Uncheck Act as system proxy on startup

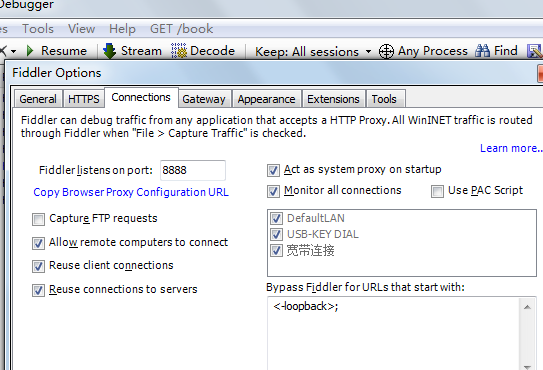273,170
